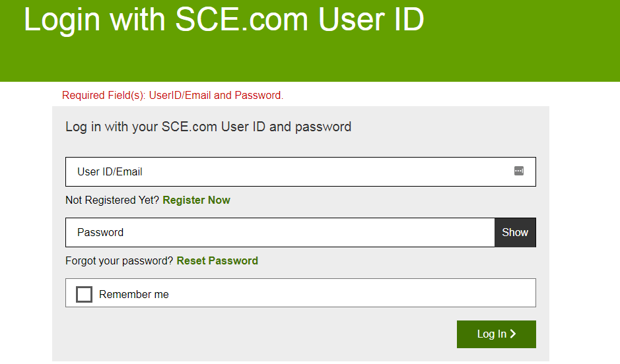Tick the Remember me checkbox

(x=84, y=294)
